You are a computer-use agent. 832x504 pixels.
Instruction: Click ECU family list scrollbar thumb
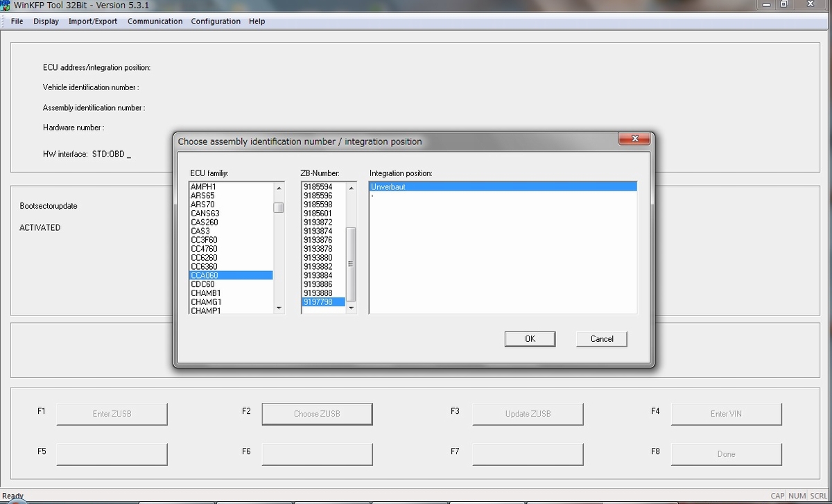(279, 207)
